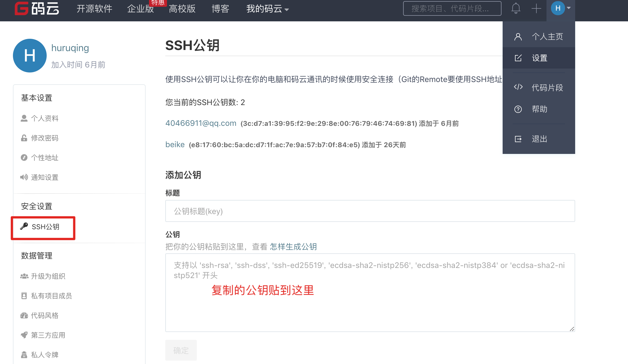Open 企业版 in the top navigation
The width and height of the screenshot is (628, 364).
pyautogui.click(x=141, y=9)
